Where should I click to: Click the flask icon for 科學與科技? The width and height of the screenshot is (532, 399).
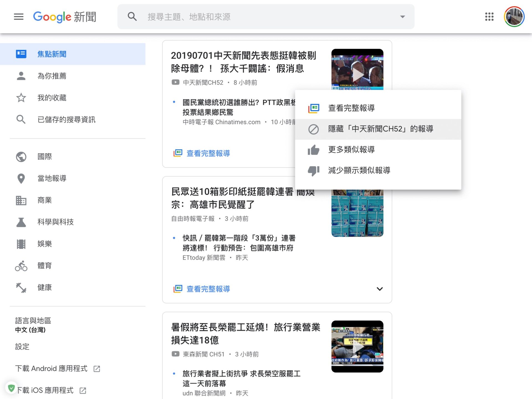click(x=21, y=222)
